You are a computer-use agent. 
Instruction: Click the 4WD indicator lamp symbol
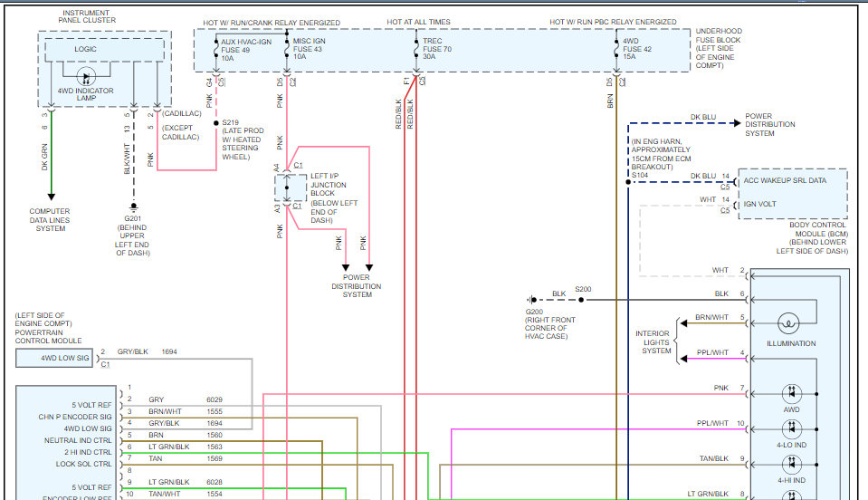pos(86,78)
